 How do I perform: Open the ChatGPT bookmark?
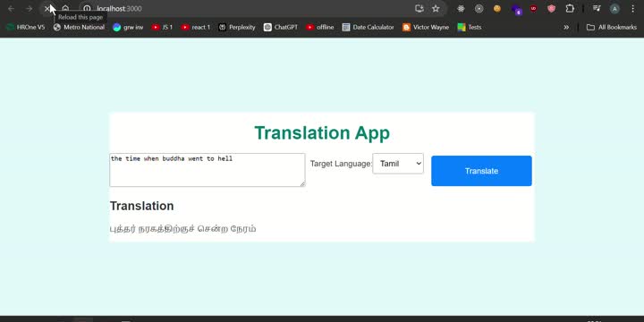pos(281,27)
